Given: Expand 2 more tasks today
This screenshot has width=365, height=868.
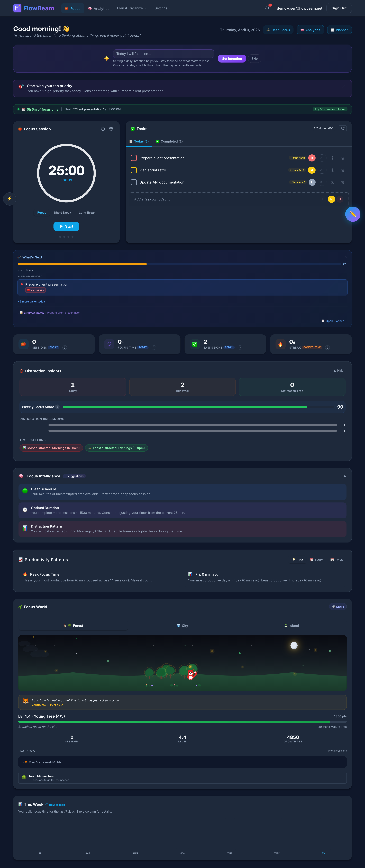Looking at the screenshot, I should click(x=31, y=302).
